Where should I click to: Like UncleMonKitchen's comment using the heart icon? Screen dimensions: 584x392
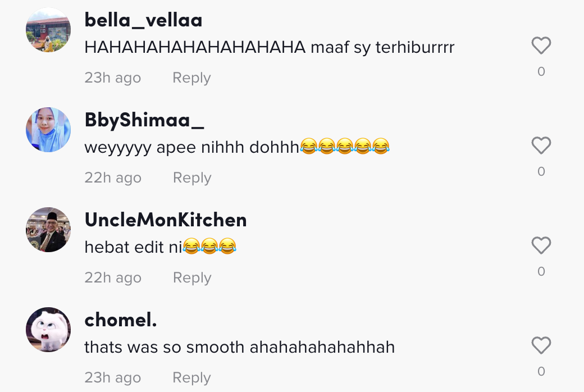pyautogui.click(x=541, y=245)
